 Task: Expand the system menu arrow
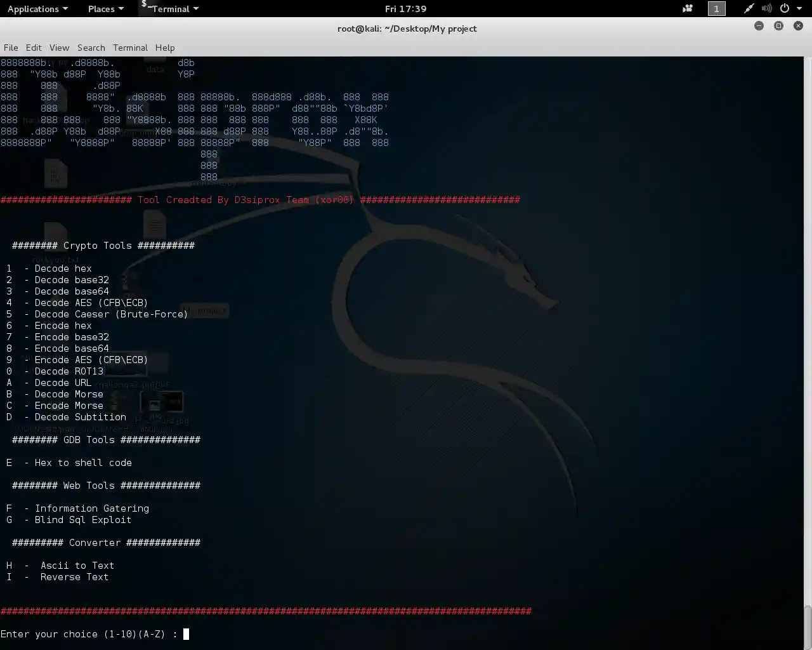click(x=799, y=9)
